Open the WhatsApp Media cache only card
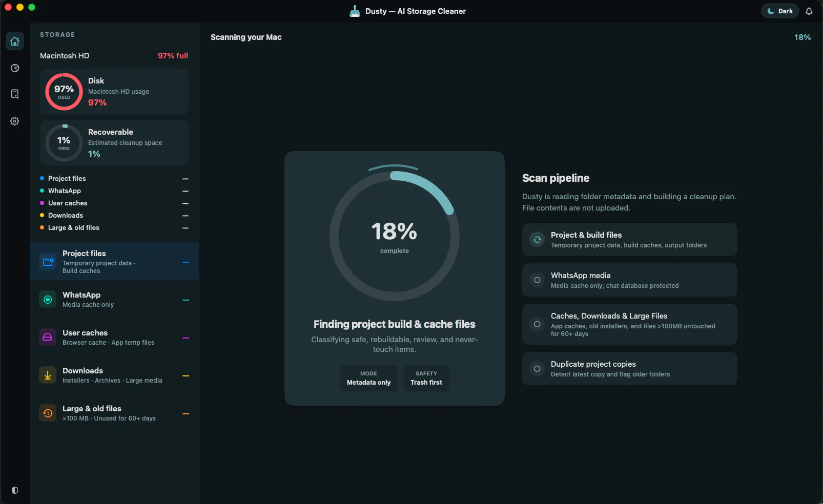The image size is (823, 504). coord(114,300)
